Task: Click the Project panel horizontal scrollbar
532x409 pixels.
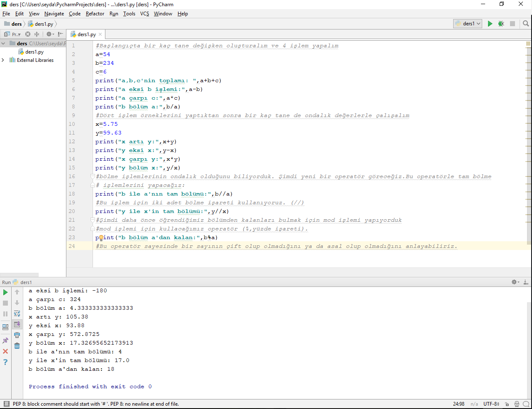Action: pos(20,275)
